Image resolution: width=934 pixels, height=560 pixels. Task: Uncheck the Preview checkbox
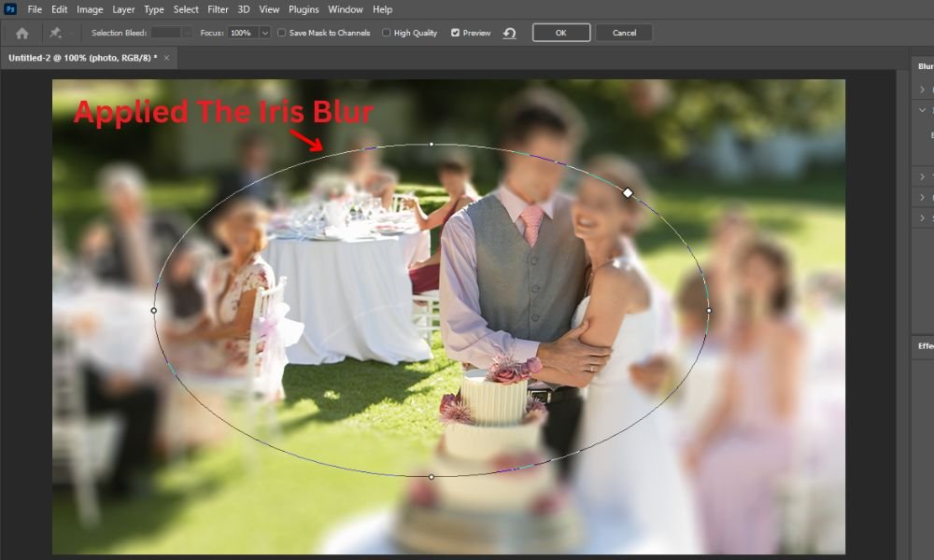(455, 33)
